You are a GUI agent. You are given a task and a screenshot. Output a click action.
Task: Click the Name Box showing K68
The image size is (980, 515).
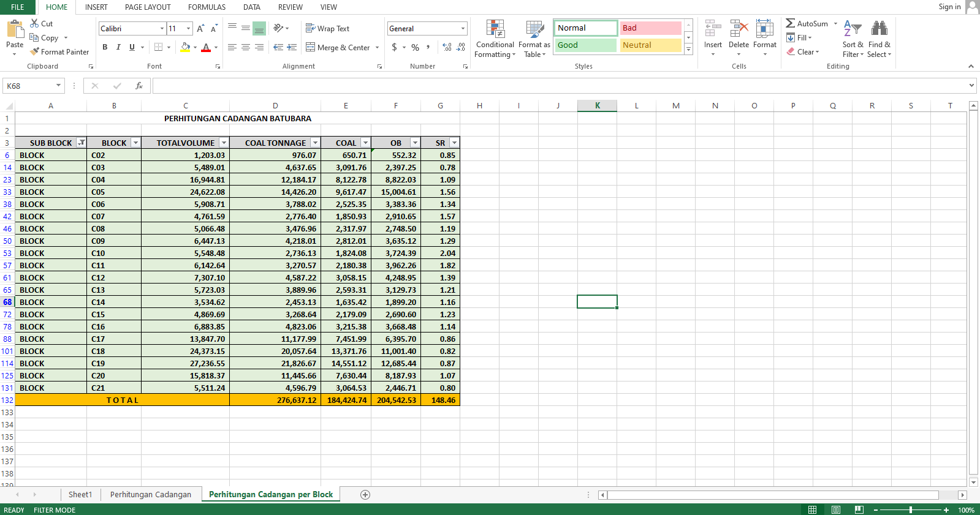[31, 86]
